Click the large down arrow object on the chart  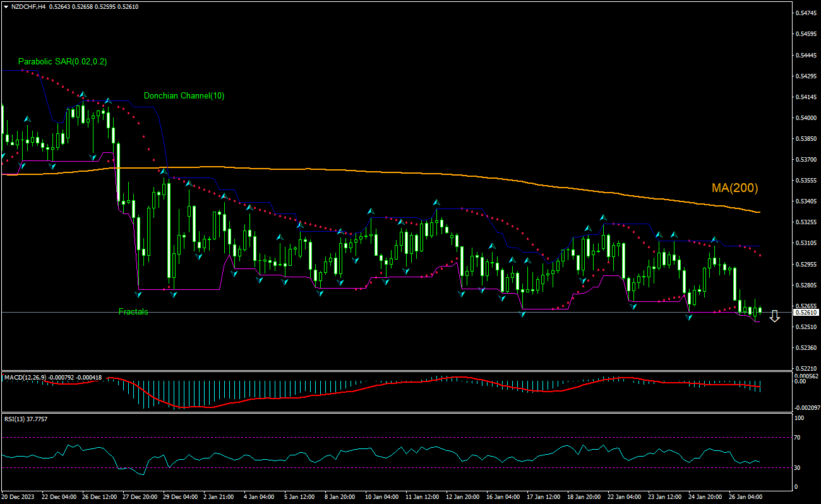776,316
